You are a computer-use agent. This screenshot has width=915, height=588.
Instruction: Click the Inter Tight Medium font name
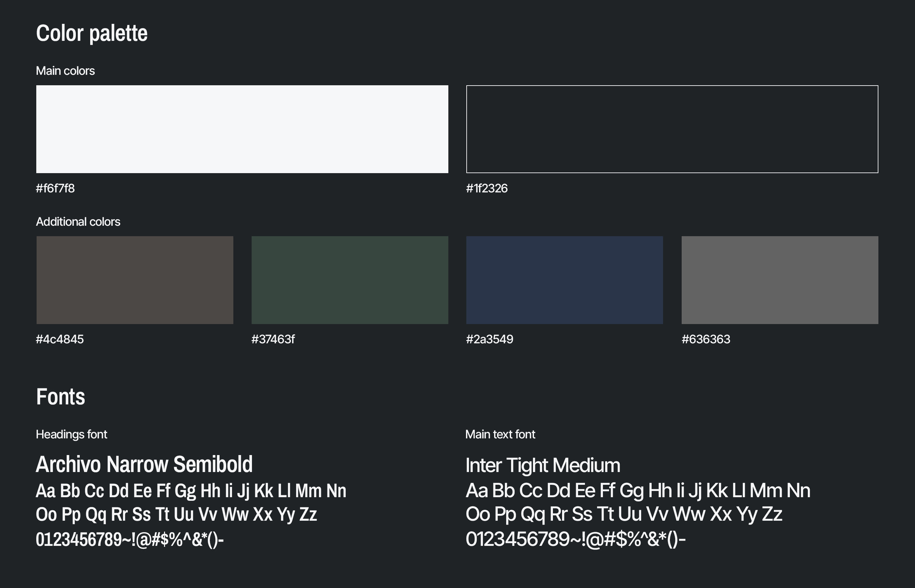pyautogui.click(x=543, y=465)
